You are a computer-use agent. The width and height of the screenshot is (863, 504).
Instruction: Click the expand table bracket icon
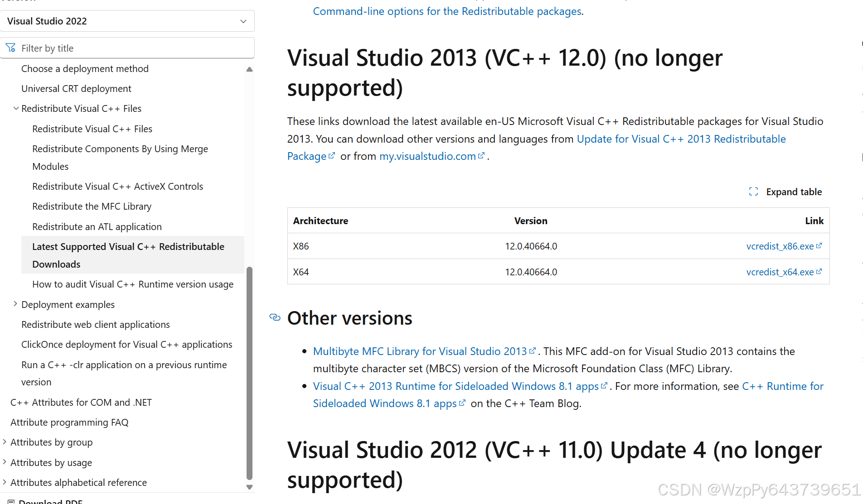[x=753, y=192]
